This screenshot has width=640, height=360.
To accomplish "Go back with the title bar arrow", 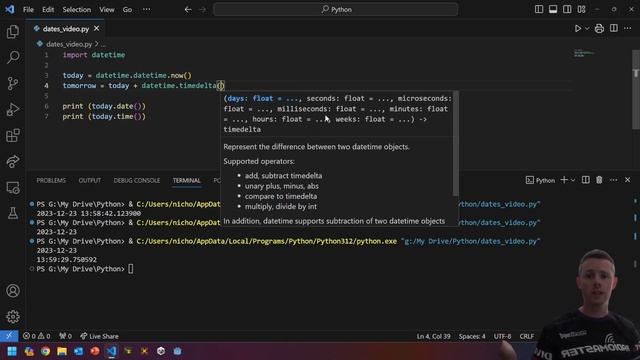I will click(x=188, y=9).
